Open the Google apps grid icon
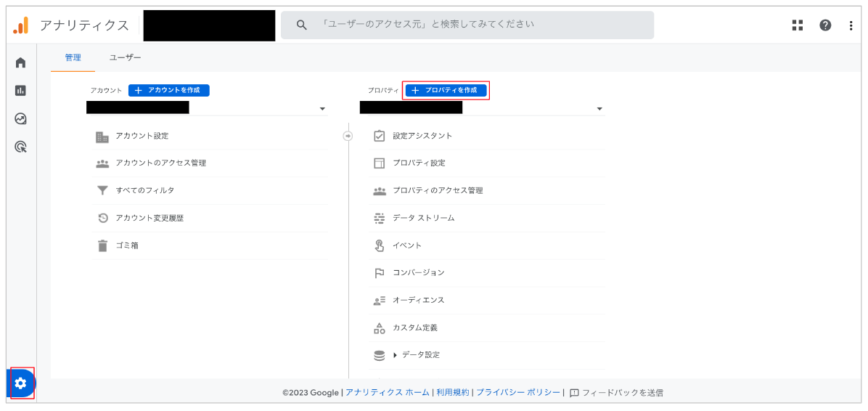The width and height of the screenshot is (868, 411). 798,25
